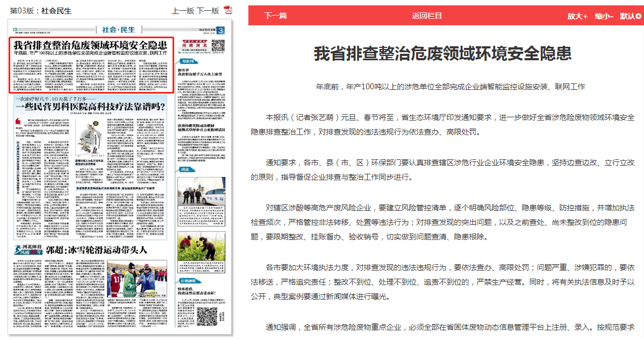
Task: Click the 河北体育风雨70年 logo
Action: 28,250
